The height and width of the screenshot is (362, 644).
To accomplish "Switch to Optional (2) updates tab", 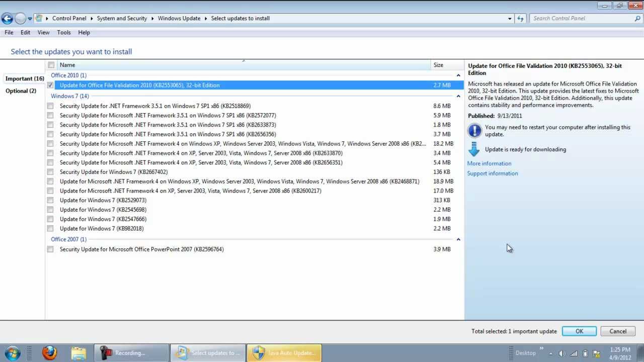I will click(21, 90).
